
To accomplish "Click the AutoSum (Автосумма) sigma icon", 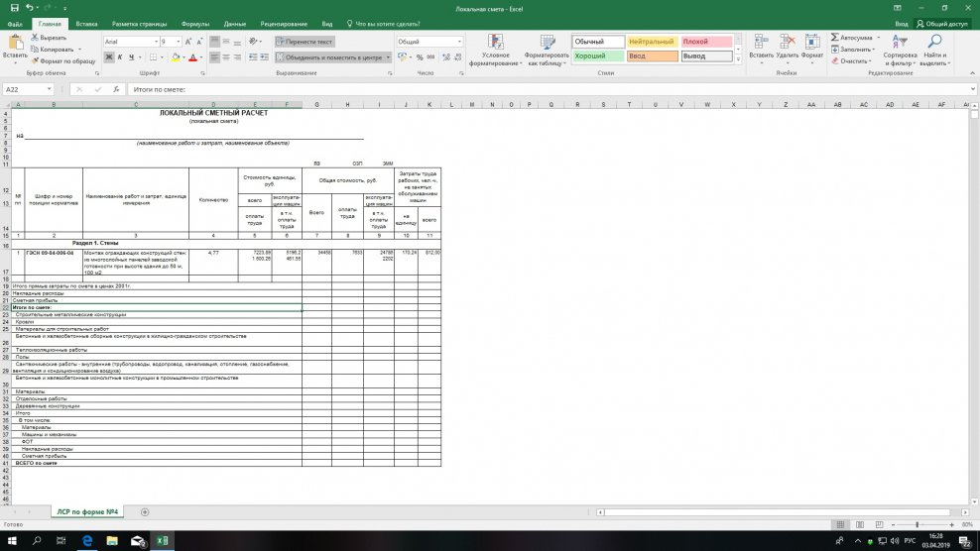I will [x=835, y=38].
